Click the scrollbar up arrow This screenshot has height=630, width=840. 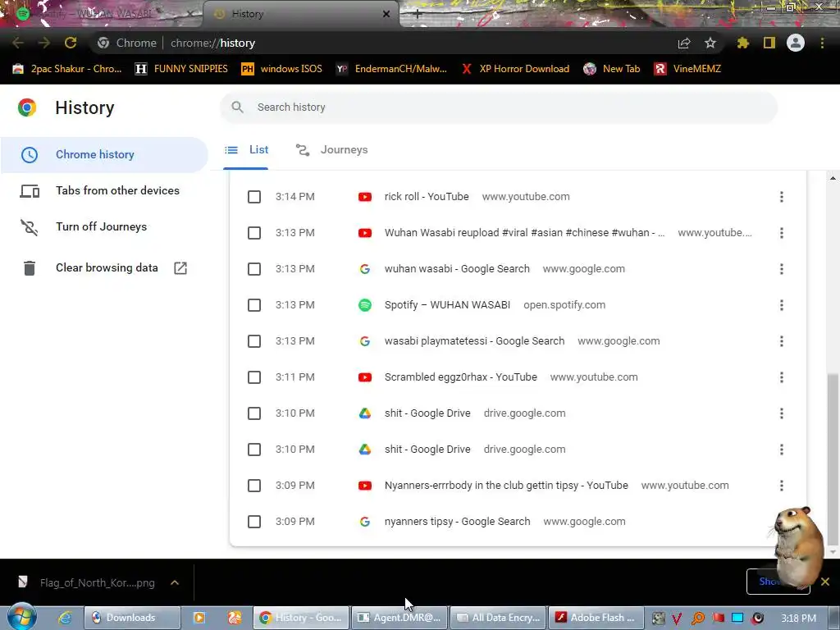(833, 178)
